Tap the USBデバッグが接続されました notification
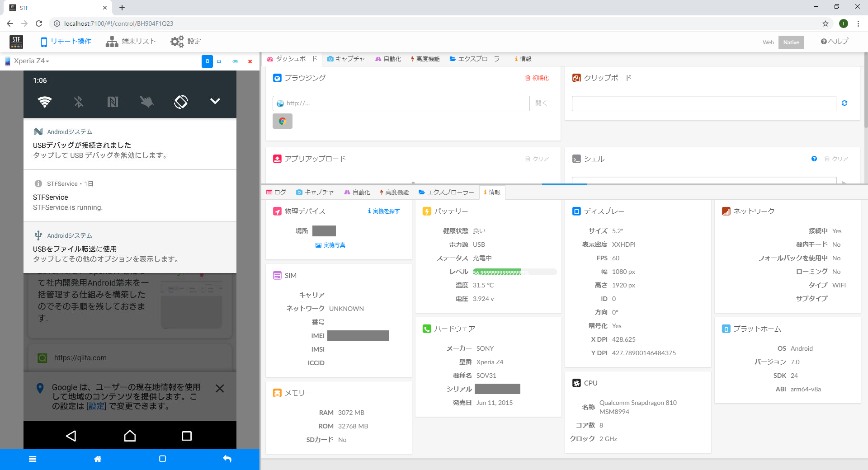This screenshot has height=470, width=868. pyautogui.click(x=130, y=144)
